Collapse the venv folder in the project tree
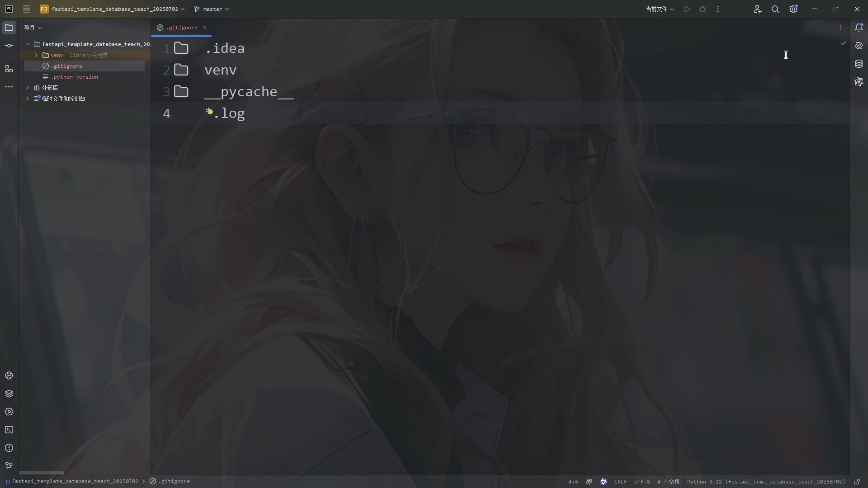Screen dimensions: 868x488 tap(36, 55)
